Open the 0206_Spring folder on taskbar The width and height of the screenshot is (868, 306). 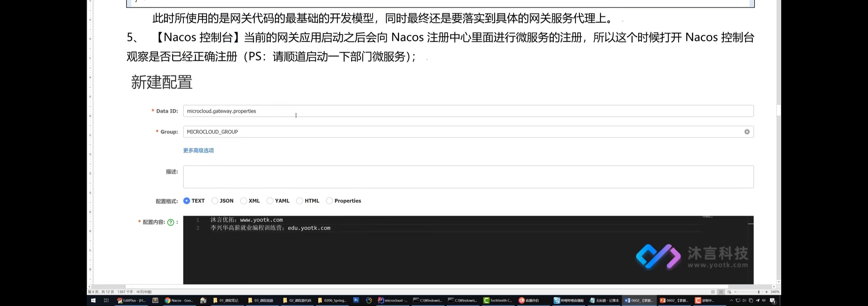332,301
